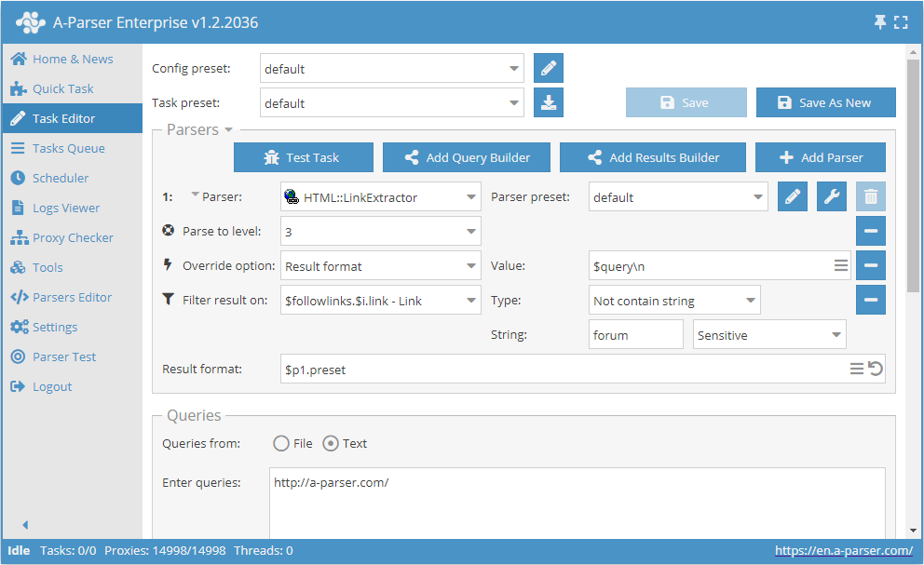Remove the Parse to level option with the minus icon
Viewport: 924px width, 565px height.
click(x=870, y=230)
